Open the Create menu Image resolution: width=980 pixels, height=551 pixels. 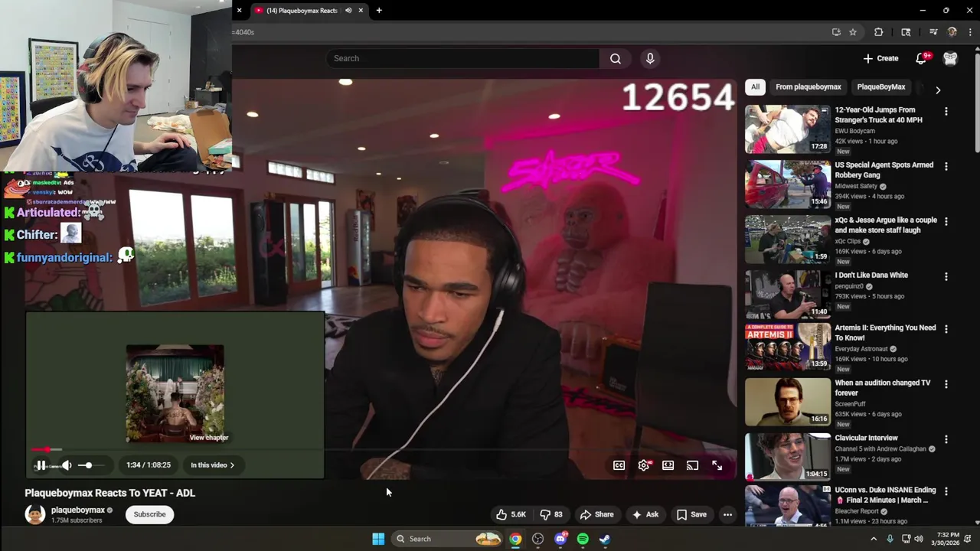pos(880,58)
